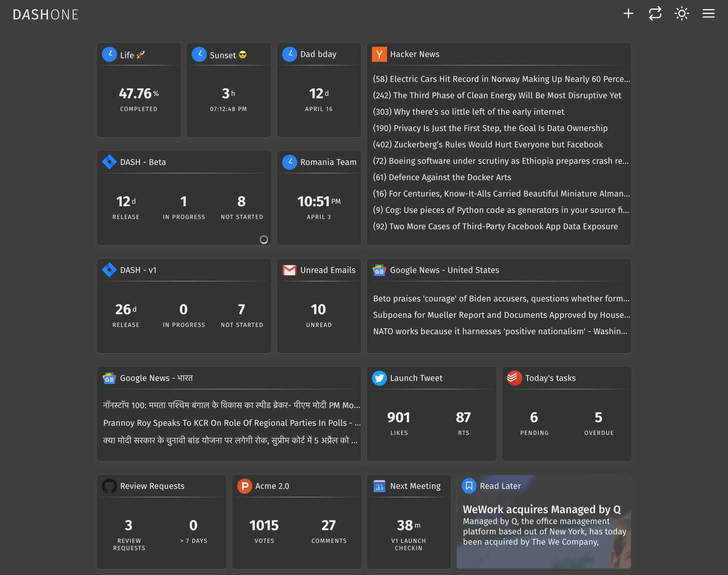
Task: Click the Hacker News Y icon
Action: 379,54
